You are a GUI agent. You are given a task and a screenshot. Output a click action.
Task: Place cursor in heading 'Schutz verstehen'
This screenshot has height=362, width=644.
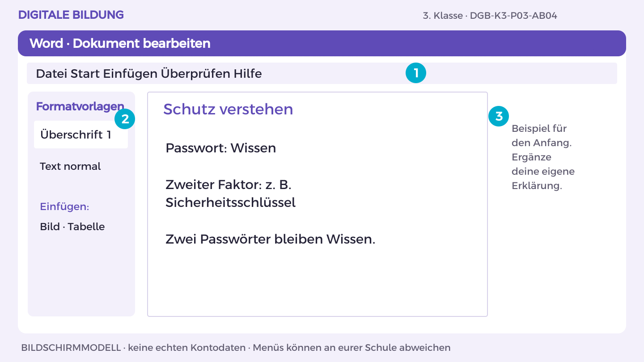[x=228, y=109]
